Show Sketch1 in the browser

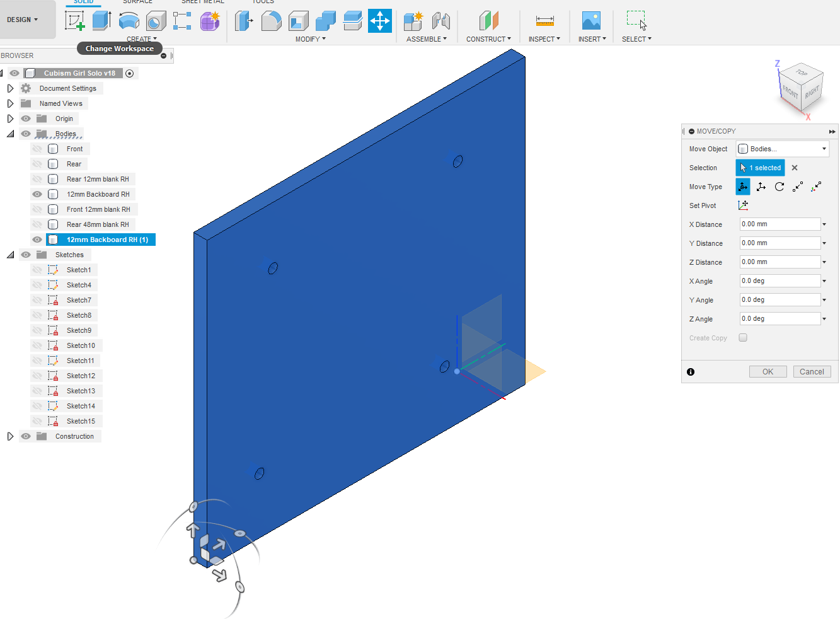pyautogui.click(x=37, y=270)
